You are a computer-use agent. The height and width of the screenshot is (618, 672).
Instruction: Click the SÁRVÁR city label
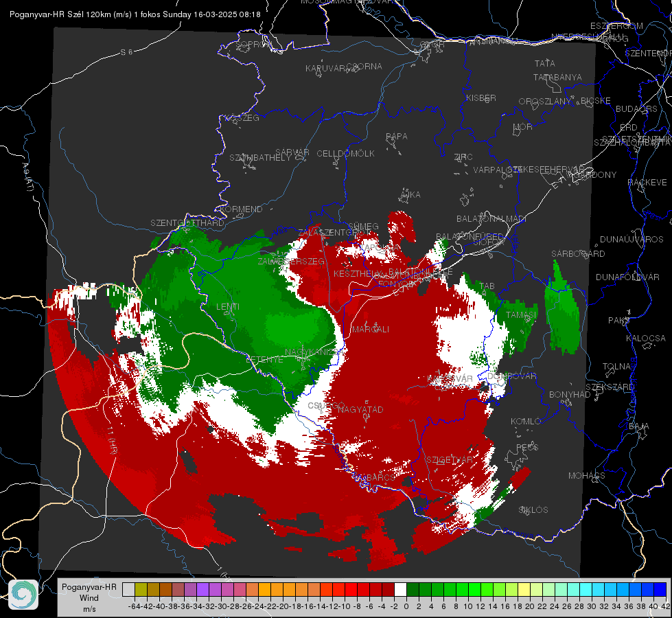pos(292,152)
